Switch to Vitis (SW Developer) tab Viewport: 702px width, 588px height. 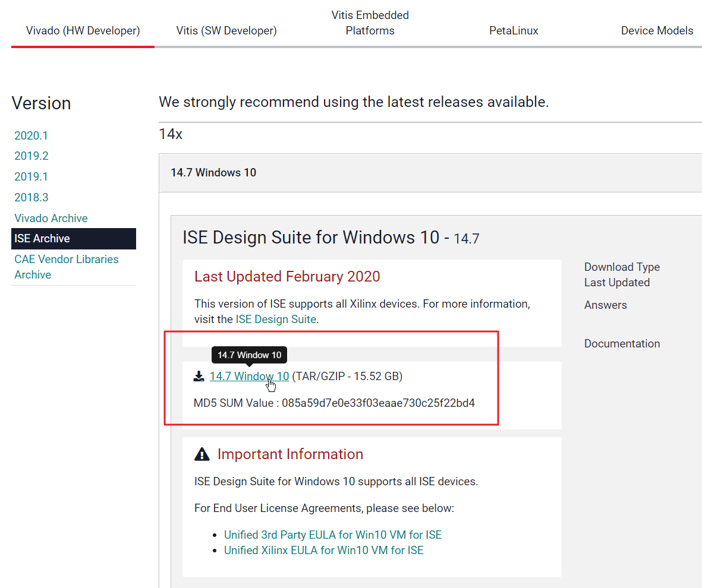click(x=226, y=30)
